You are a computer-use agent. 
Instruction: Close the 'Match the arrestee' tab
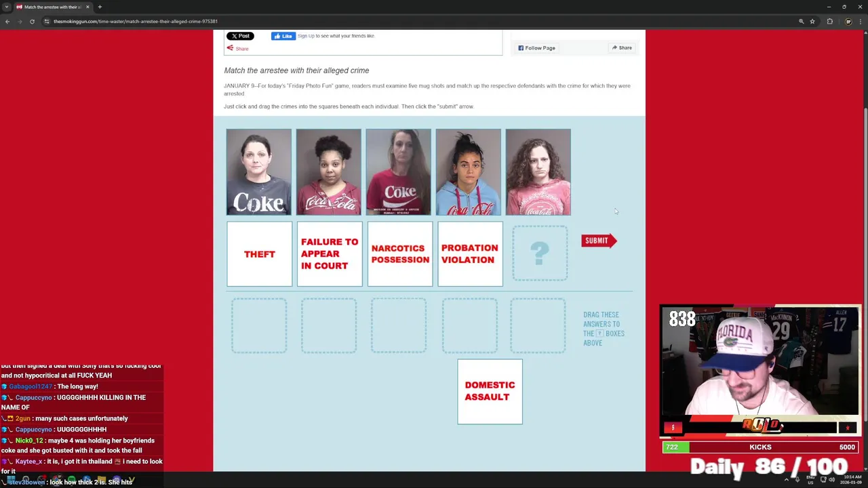click(87, 7)
